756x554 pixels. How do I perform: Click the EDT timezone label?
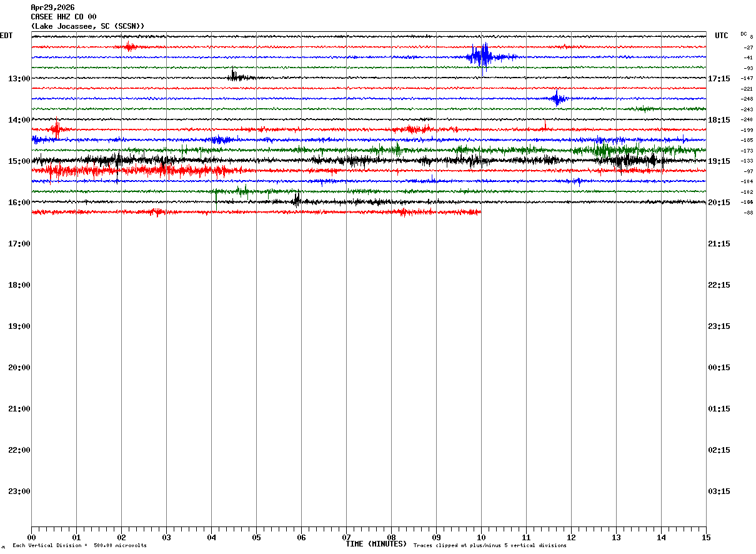(6, 36)
